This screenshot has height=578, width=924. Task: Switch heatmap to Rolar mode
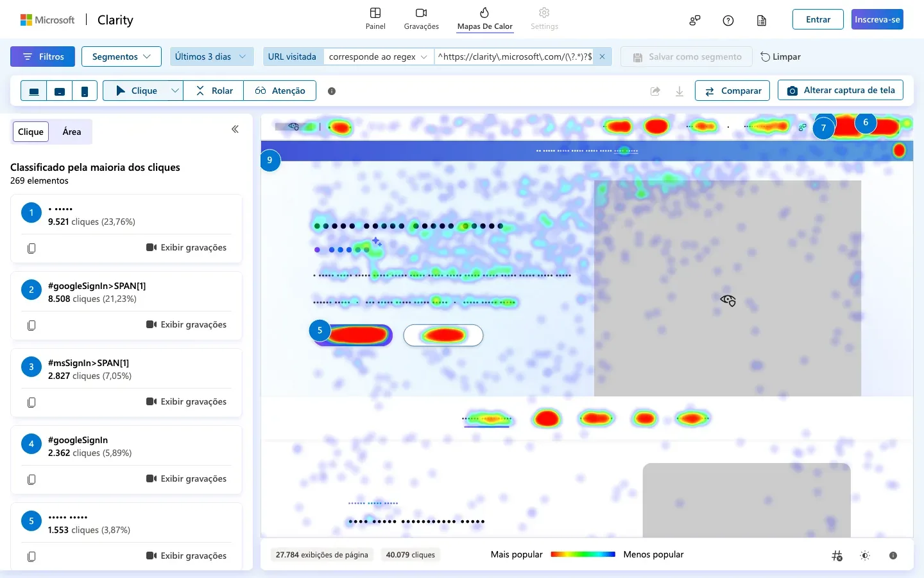pos(214,91)
